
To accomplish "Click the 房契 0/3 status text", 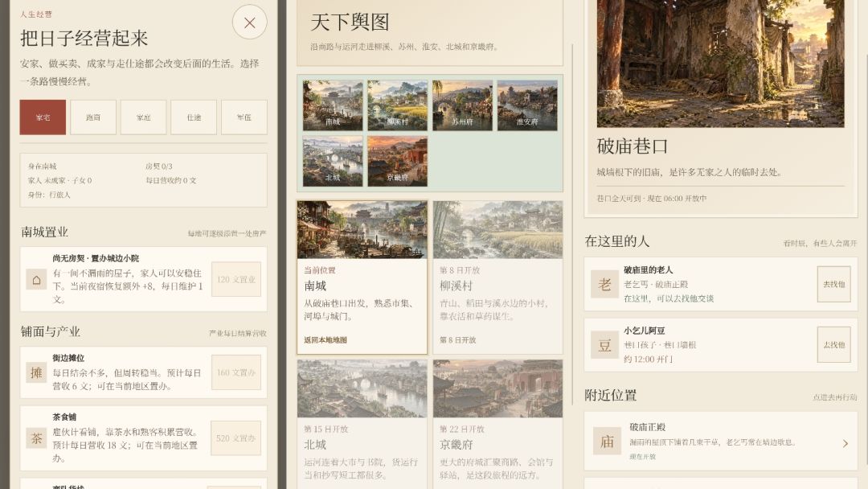I will [x=159, y=166].
